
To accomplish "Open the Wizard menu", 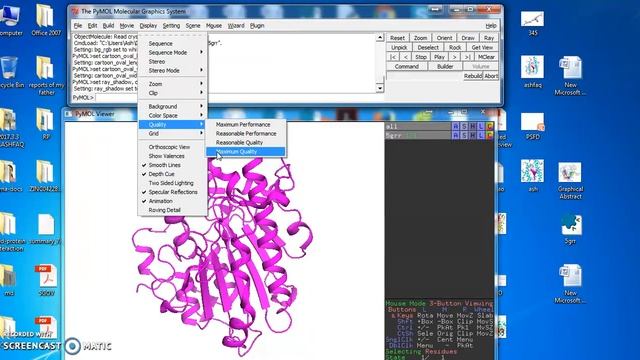I will (236, 25).
